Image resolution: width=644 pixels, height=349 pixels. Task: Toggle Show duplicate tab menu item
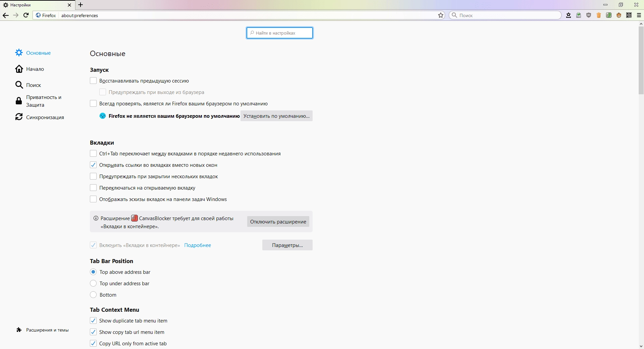(x=93, y=320)
